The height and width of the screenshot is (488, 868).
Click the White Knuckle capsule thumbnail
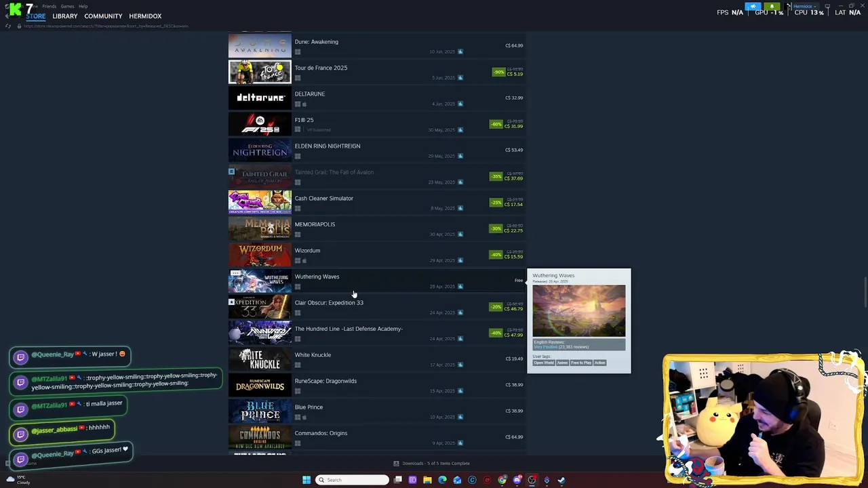[260, 359]
